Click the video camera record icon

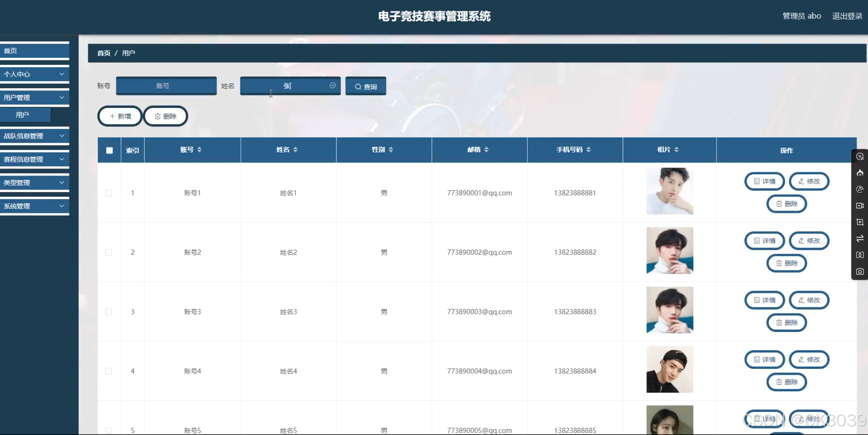860,205
